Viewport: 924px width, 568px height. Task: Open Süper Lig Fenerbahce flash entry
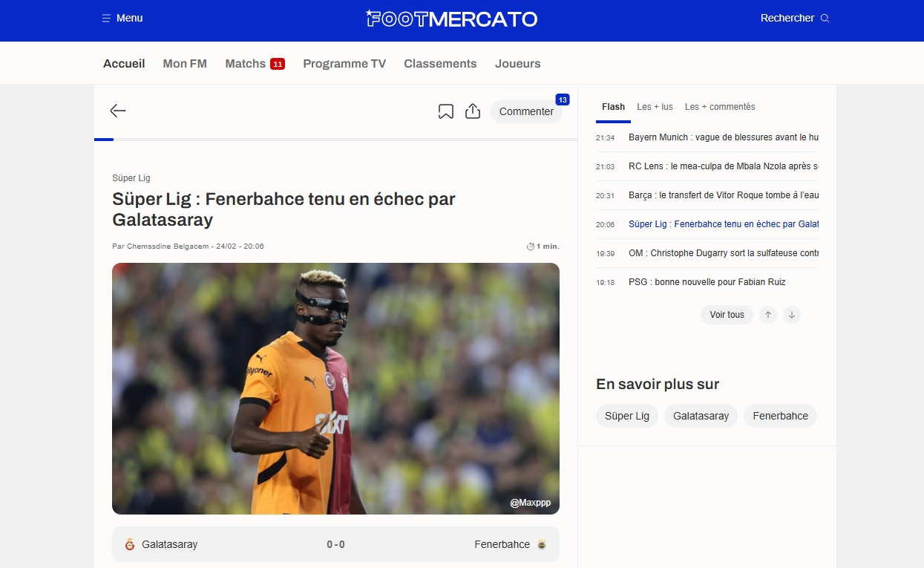pyautogui.click(x=724, y=224)
